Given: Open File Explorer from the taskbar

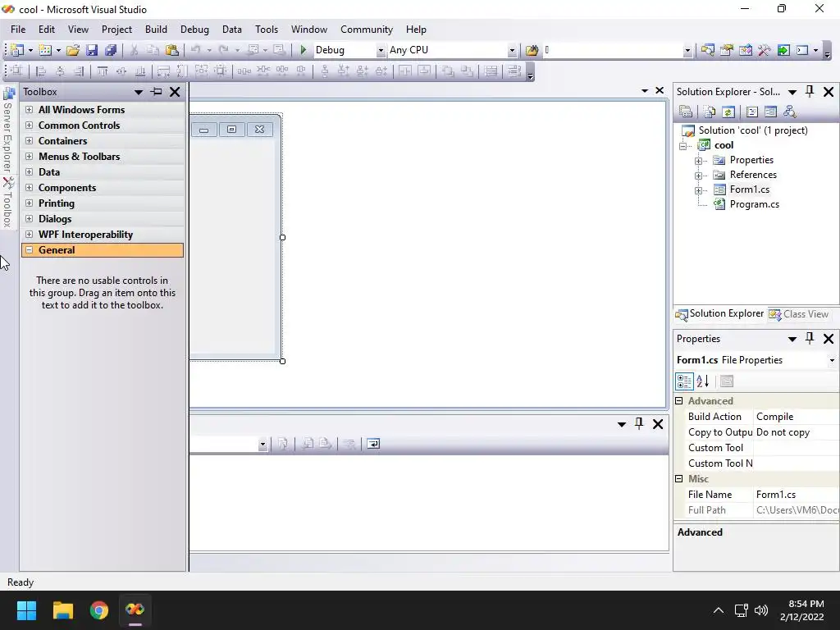Looking at the screenshot, I should [x=62, y=609].
